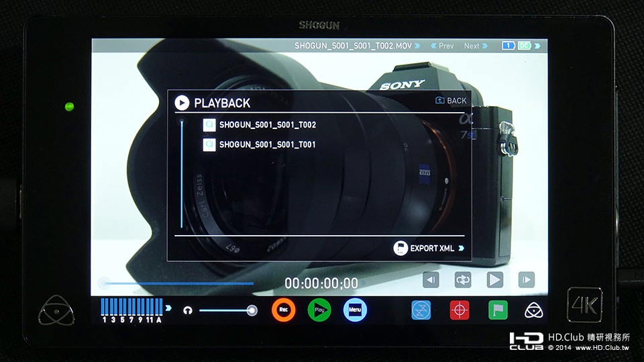Tap the preview icon beside SHOGUN_S001_S001_T001
This screenshot has height=362, width=644.
point(209,145)
